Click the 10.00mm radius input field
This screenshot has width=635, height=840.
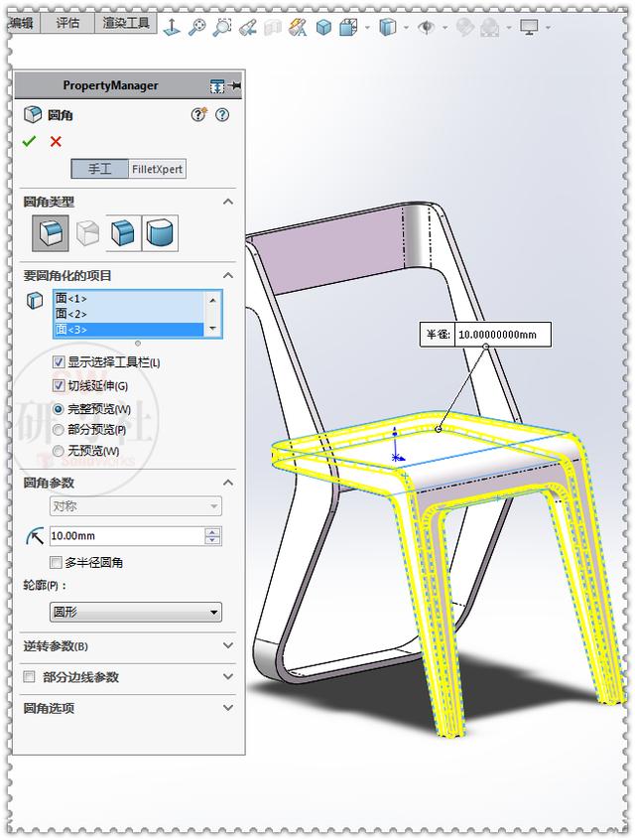point(127,536)
